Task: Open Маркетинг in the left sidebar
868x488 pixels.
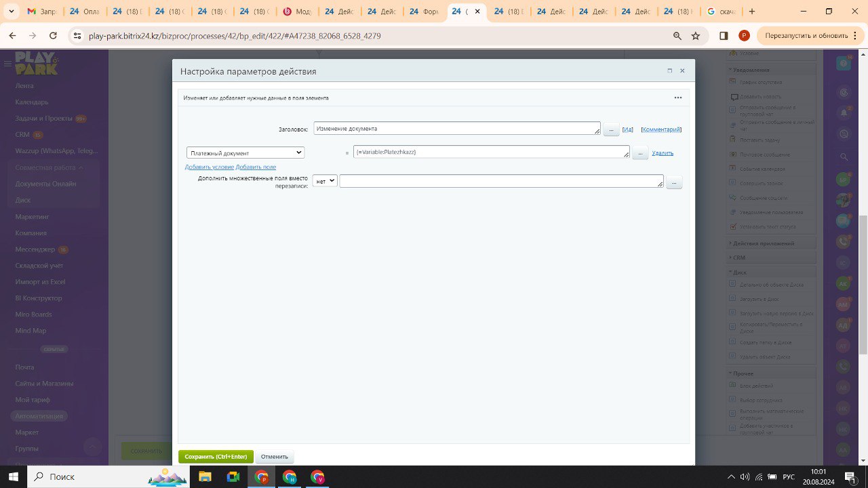Action: (x=33, y=217)
